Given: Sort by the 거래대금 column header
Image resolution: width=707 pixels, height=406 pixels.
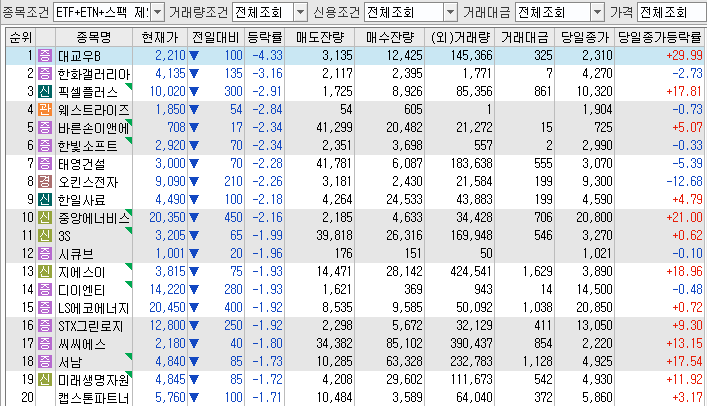Looking at the screenshot, I should click(524, 37).
